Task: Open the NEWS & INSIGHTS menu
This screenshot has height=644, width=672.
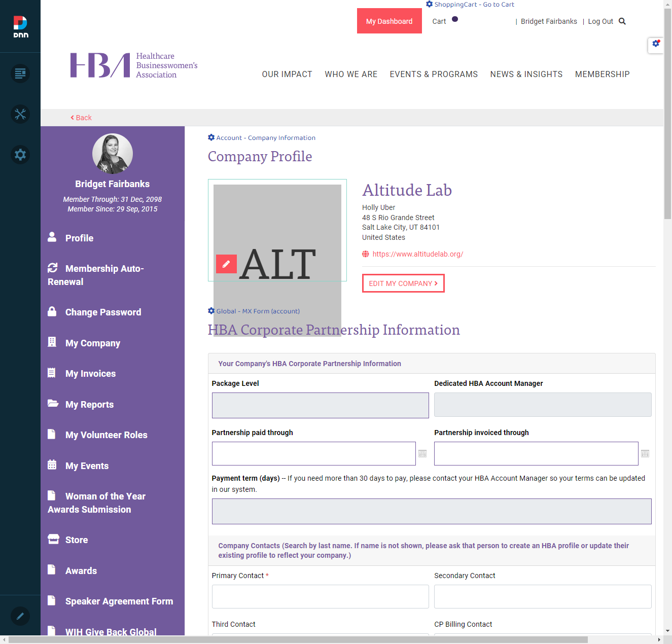Action: (526, 74)
